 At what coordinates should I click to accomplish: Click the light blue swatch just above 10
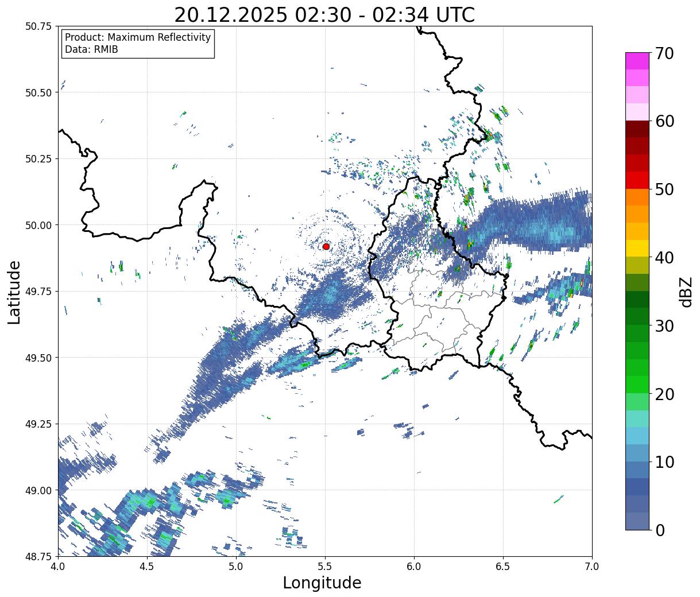click(637, 453)
